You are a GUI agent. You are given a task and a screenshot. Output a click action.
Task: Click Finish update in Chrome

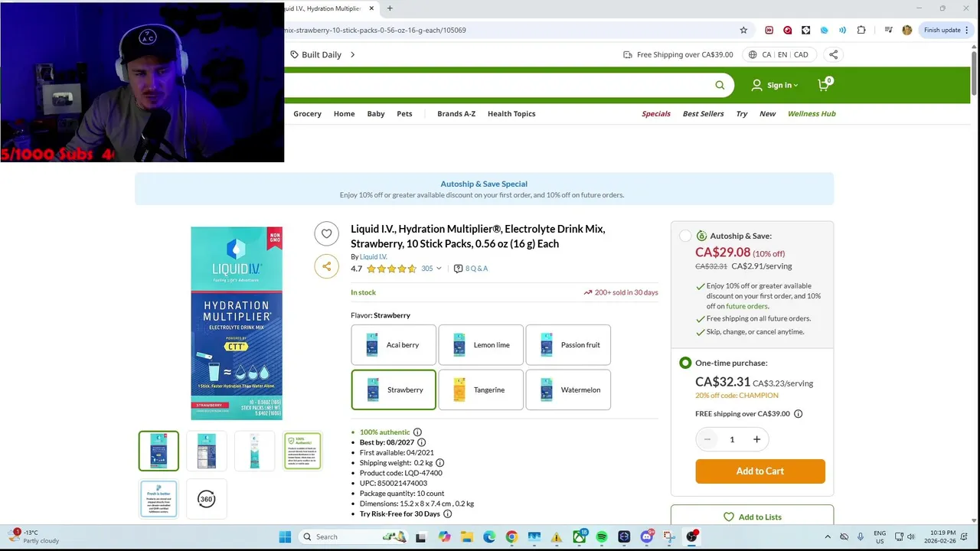(942, 30)
